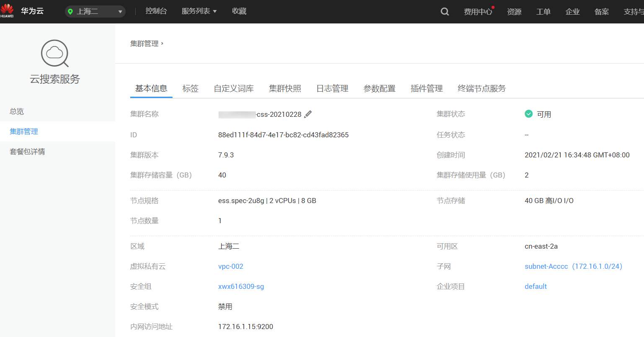
Task: Click 集群管理 breadcrumb
Action: click(x=144, y=44)
